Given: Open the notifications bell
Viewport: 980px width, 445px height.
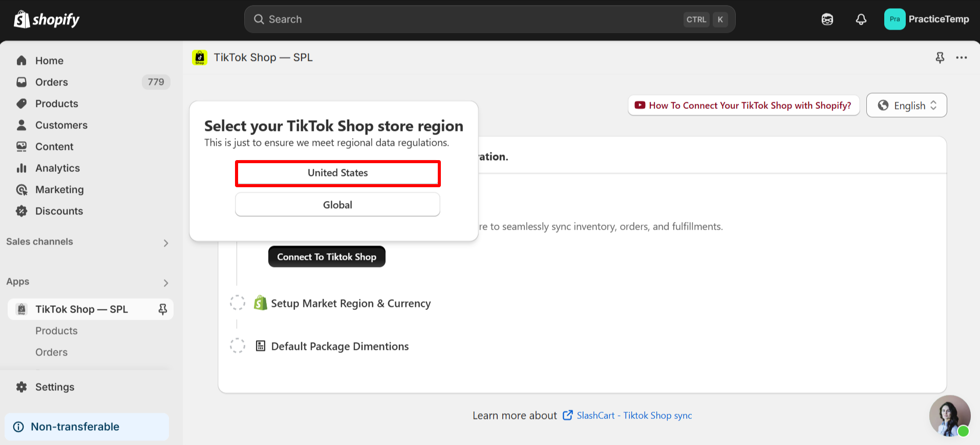Looking at the screenshot, I should click(861, 19).
